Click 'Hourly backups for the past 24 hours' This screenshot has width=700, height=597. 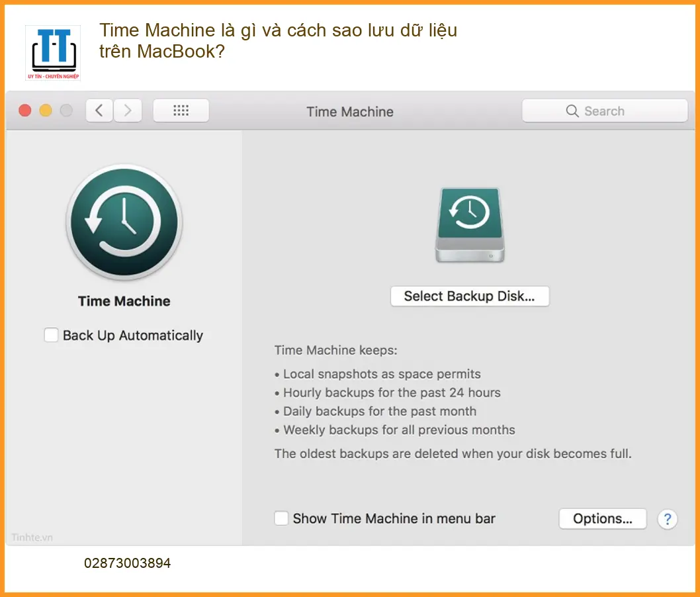coord(392,392)
